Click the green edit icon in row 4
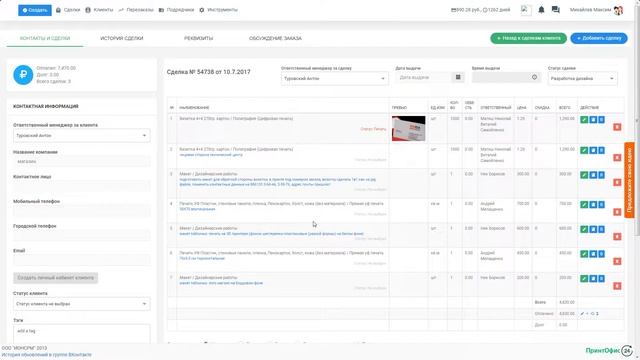 584,204
